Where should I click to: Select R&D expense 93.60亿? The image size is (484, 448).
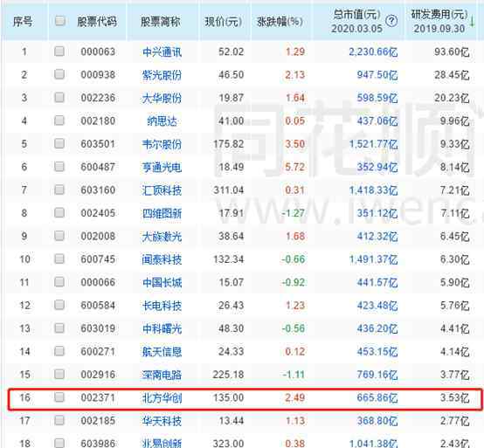click(452, 52)
